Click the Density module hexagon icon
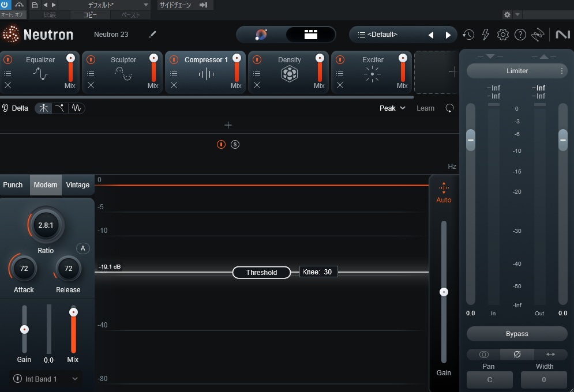 tap(289, 74)
